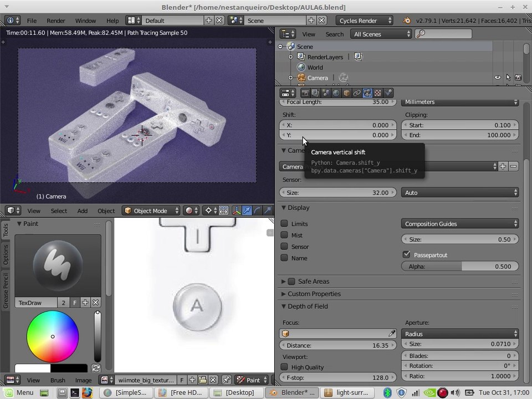This screenshot has height=399, width=532.
Task: Open the Object properties cube tab
Action: [346, 93]
